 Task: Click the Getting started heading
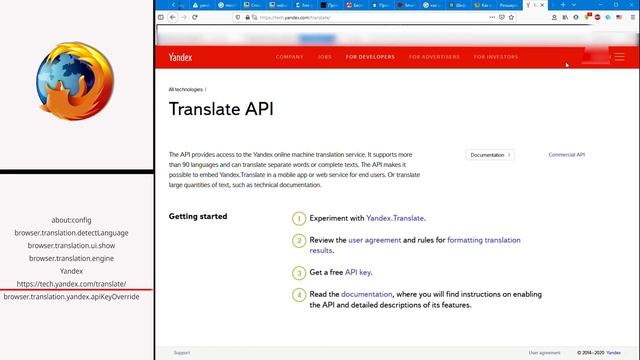click(198, 216)
